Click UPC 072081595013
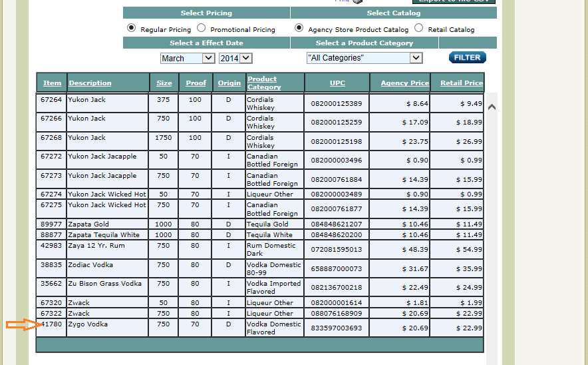The height and width of the screenshot is (365, 588). 337,249
